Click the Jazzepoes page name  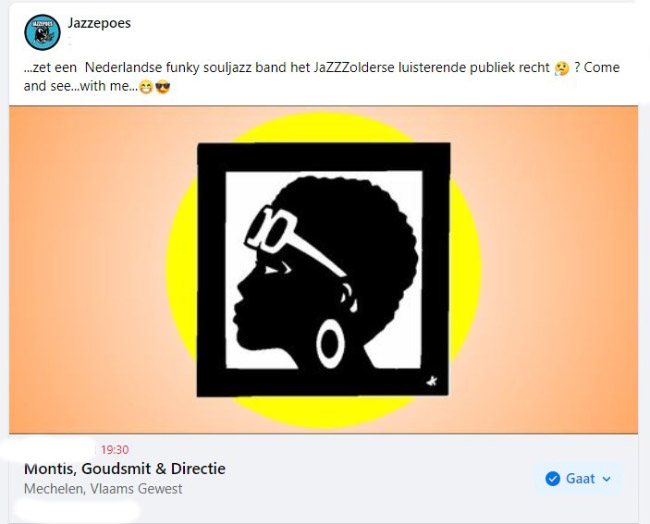[99, 23]
